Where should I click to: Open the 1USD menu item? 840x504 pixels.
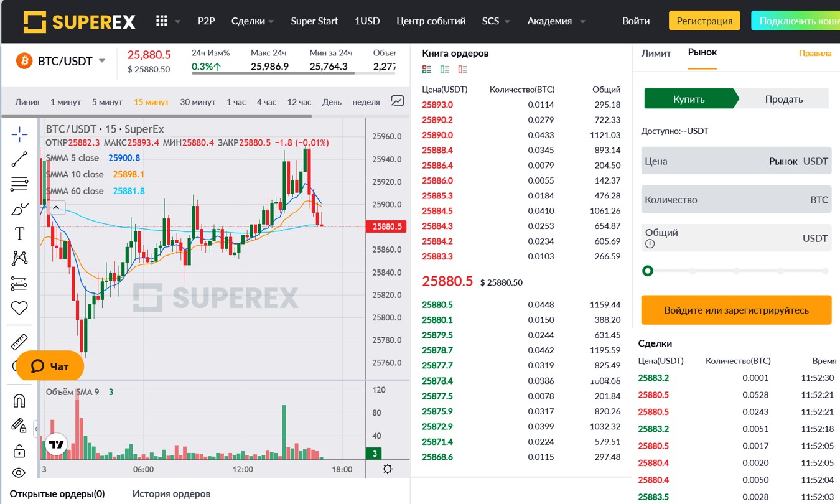[367, 21]
